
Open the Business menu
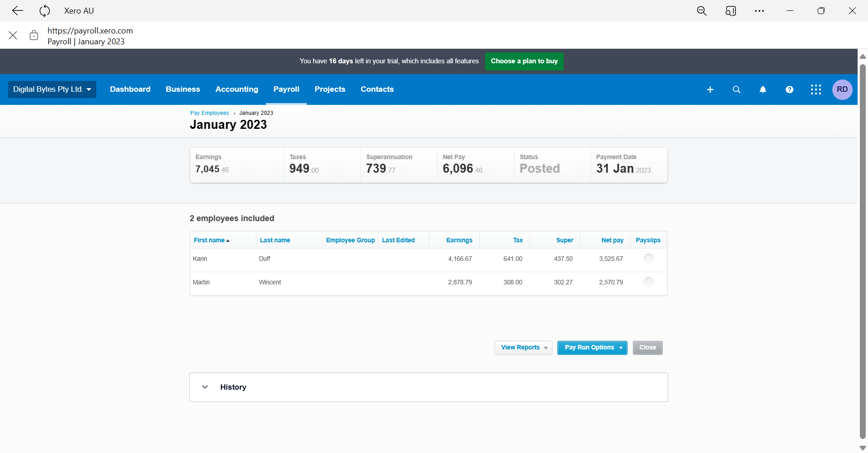183,90
